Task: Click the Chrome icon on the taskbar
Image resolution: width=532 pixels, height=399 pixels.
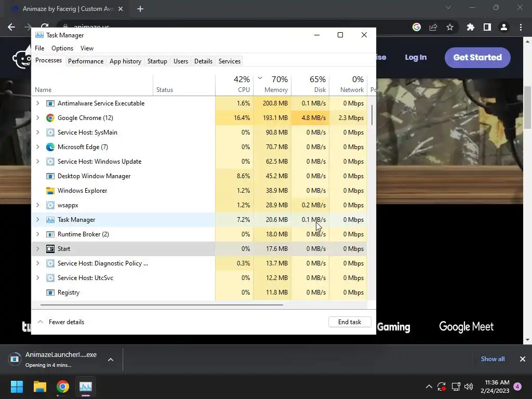Action: pos(63,387)
